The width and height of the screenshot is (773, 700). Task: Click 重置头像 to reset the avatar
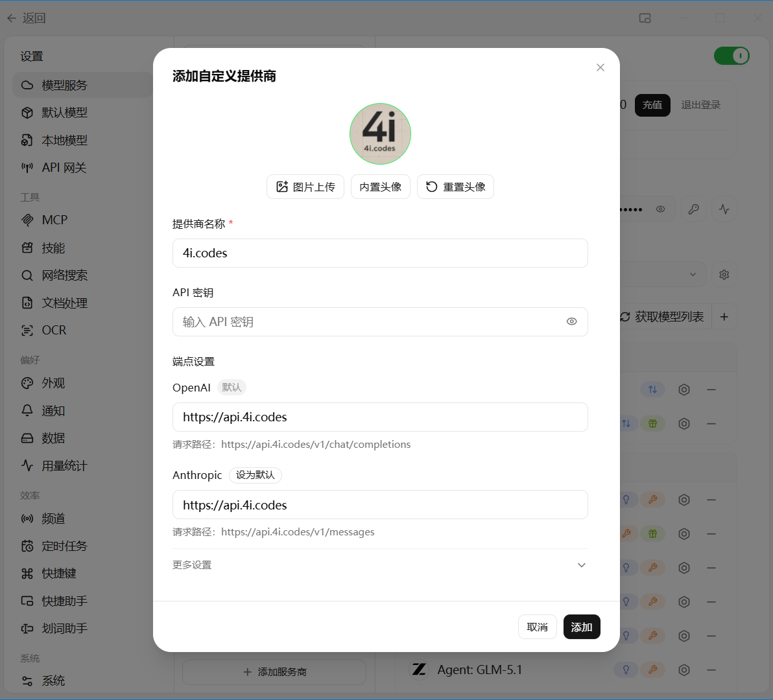[x=455, y=187]
